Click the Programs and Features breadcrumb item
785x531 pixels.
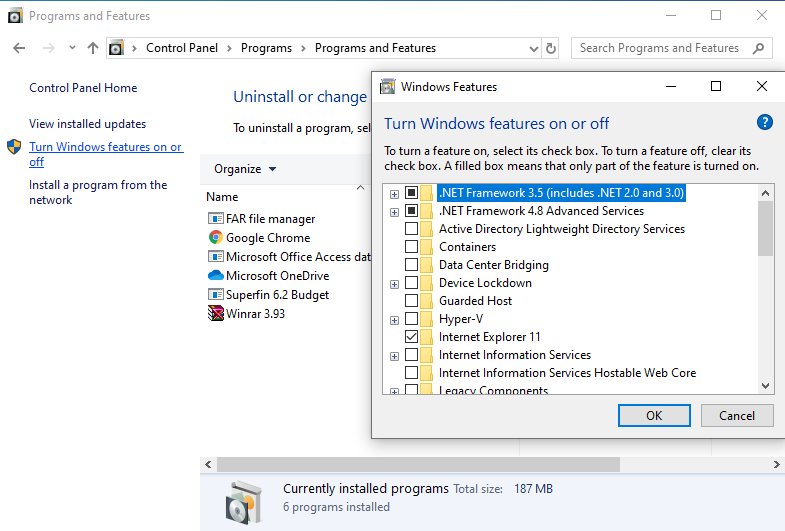pyautogui.click(x=375, y=48)
